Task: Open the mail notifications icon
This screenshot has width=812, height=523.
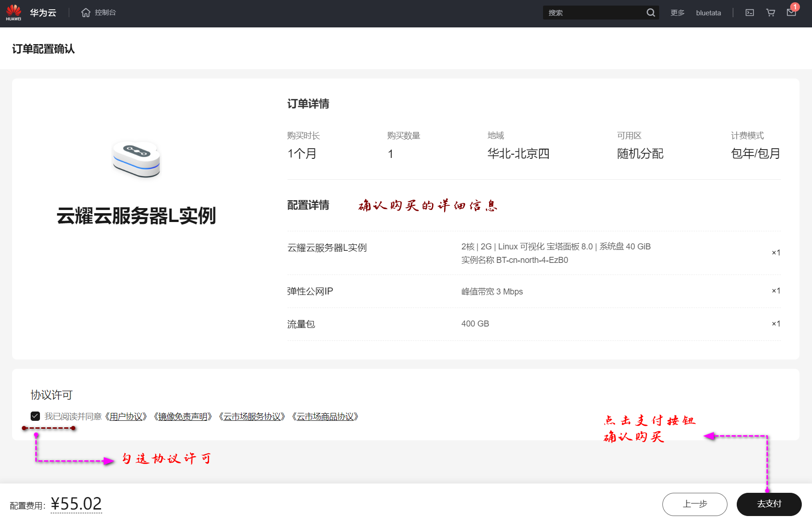Action: tap(792, 13)
